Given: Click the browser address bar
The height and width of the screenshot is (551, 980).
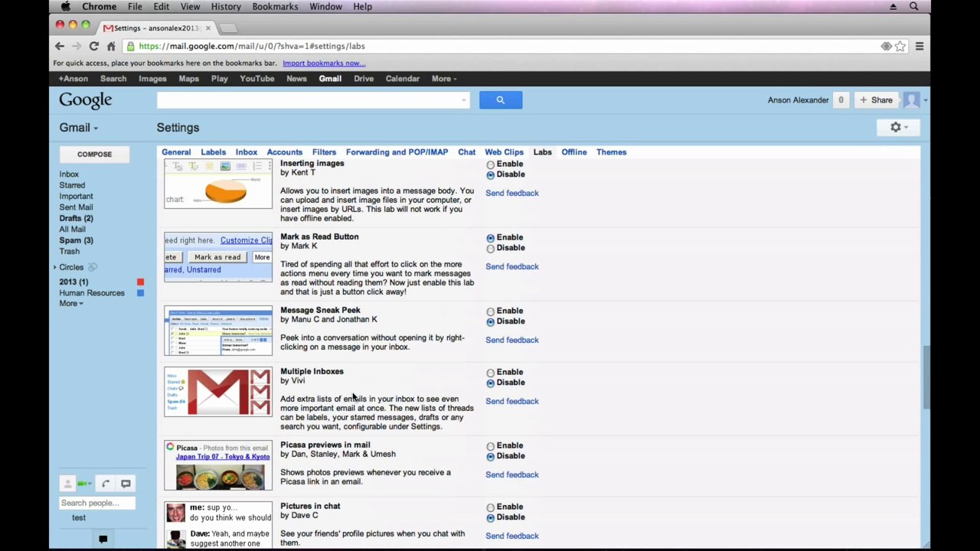Looking at the screenshot, I should click(501, 47).
